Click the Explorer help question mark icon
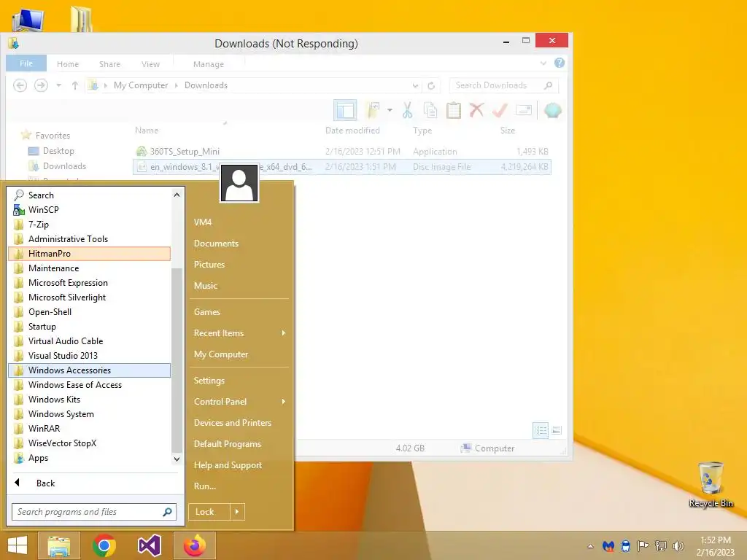Viewport: 747px width, 560px height. point(560,63)
